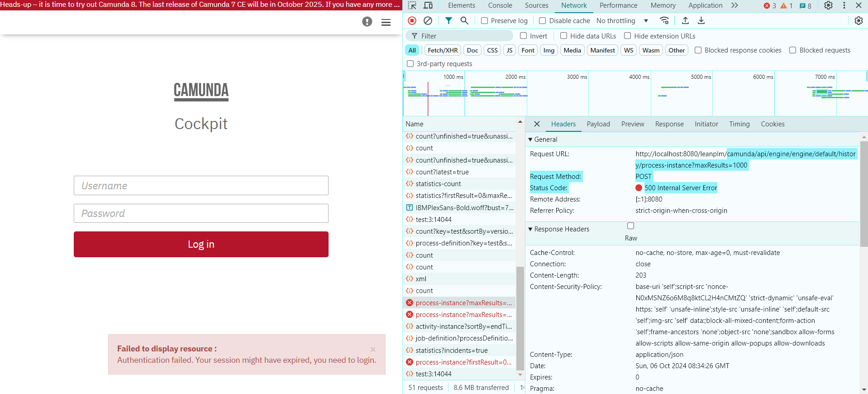The image size is (868, 394).
Task: Toggle Blocked response cookies checkbox
Action: point(698,50)
